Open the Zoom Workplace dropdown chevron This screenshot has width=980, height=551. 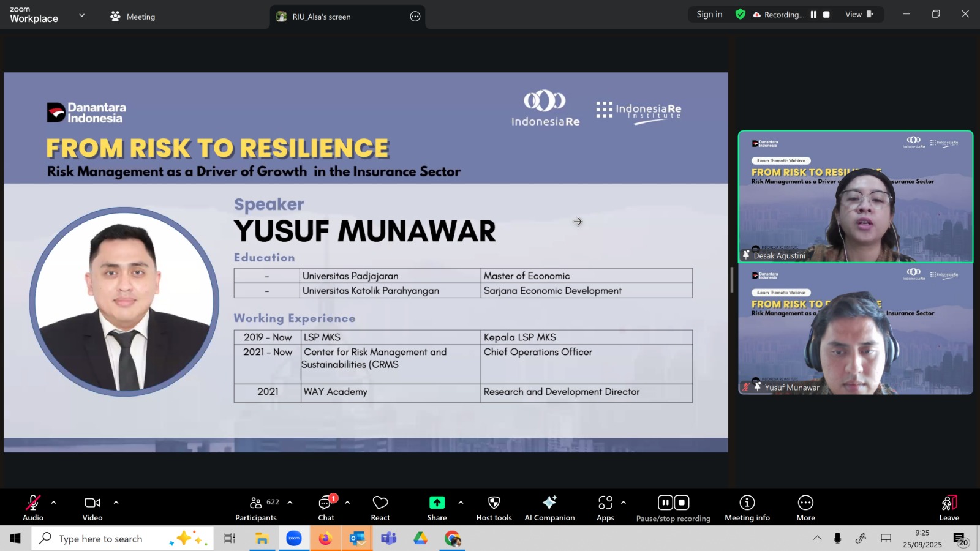[x=82, y=15]
